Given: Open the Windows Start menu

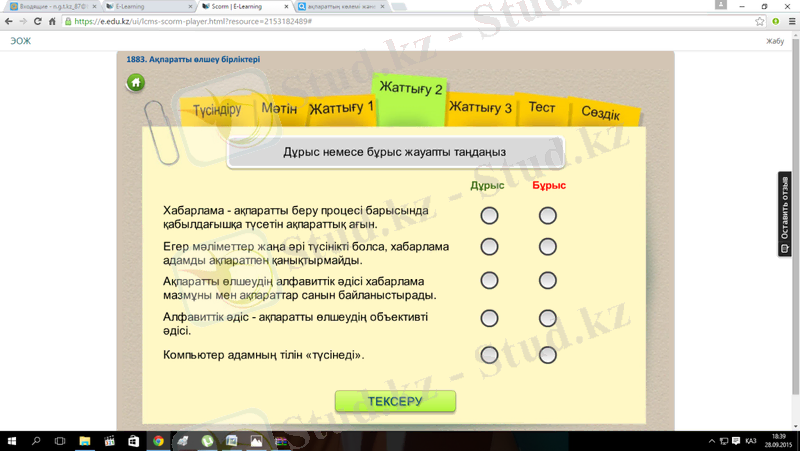Looking at the screenshot, I should [x=13, y=440].
